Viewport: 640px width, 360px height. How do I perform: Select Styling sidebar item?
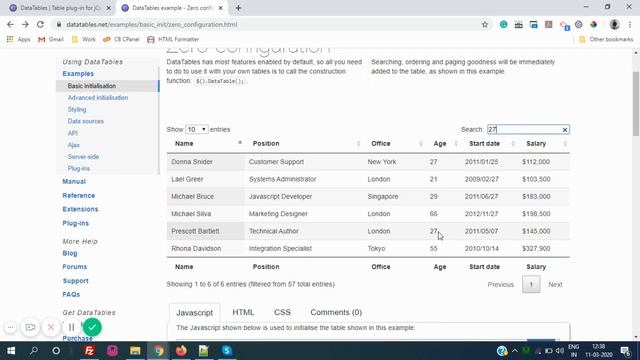77,109
